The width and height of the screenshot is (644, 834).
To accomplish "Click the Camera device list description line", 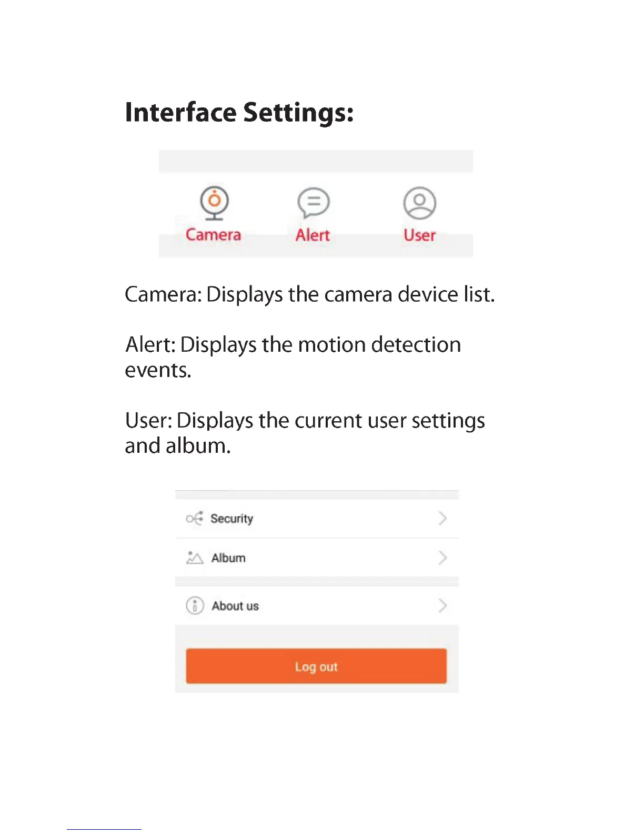I will coord(310,295).
